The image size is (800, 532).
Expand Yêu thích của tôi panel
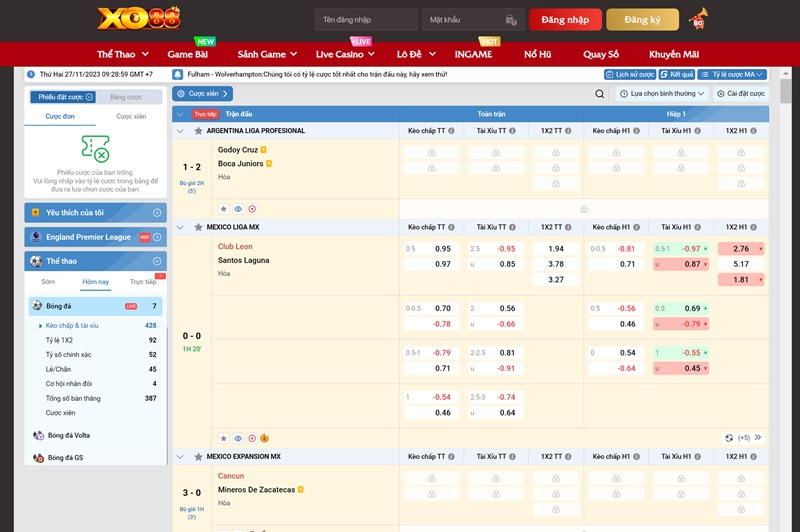(95, 213)
